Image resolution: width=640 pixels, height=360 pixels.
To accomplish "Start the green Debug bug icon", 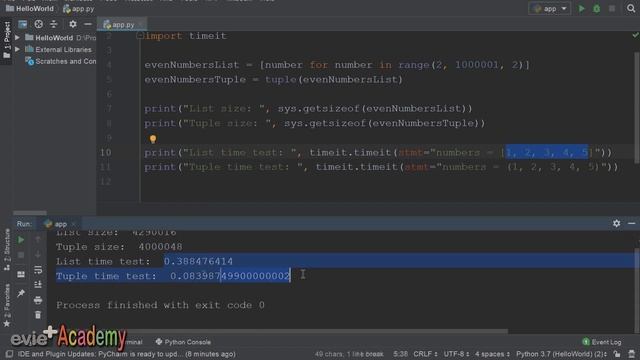I will 597,9.
